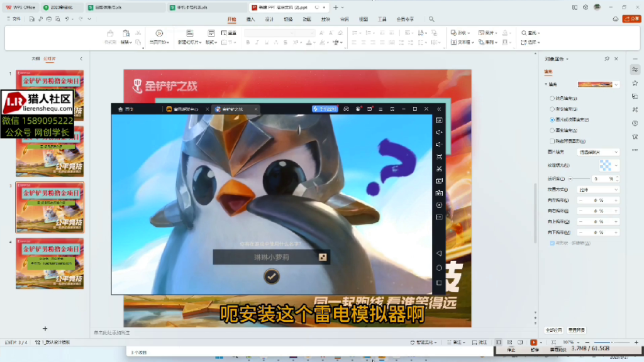644x362 pixels.
Task: Select the solid fill radio button
Action: [552, 98]
